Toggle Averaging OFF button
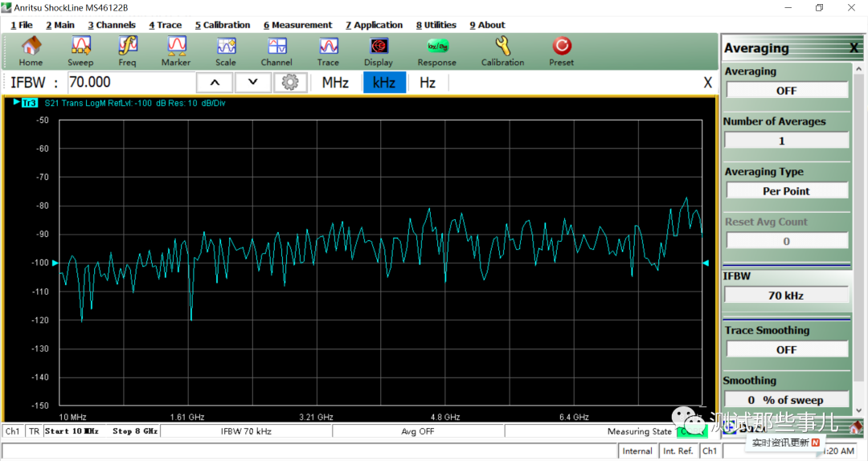 787,91
